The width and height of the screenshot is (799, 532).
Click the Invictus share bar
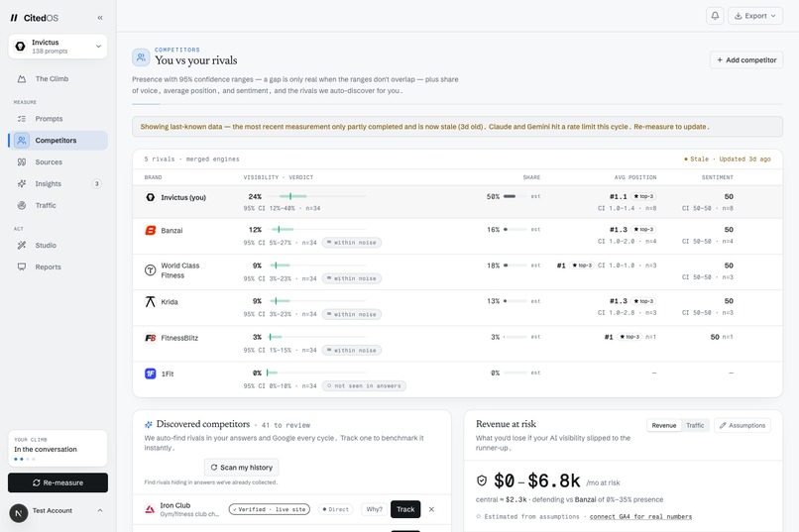tap(514, 196)
